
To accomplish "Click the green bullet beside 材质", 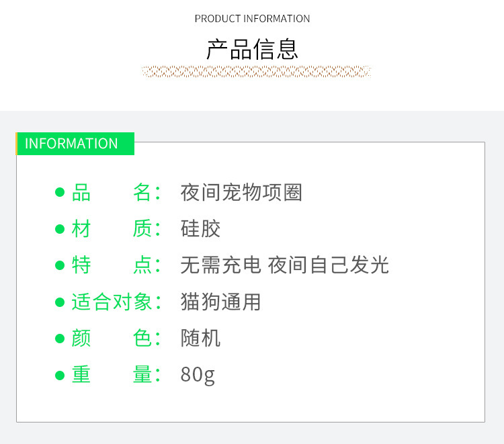I will tap(60, 230).
